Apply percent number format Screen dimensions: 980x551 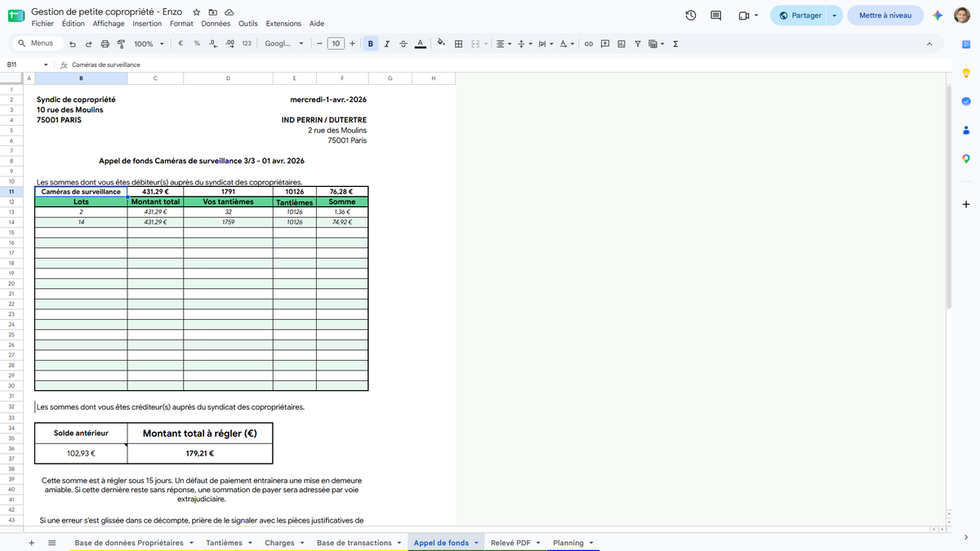point(197,44)
